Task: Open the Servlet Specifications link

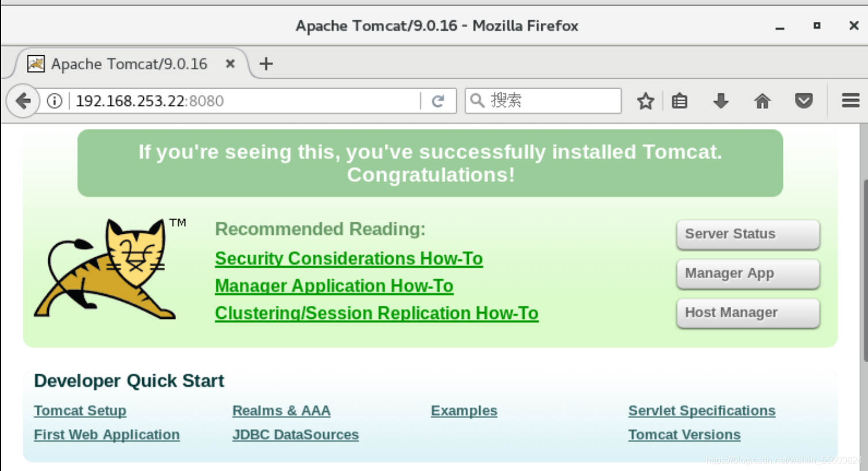Action: tap(702, 411)
